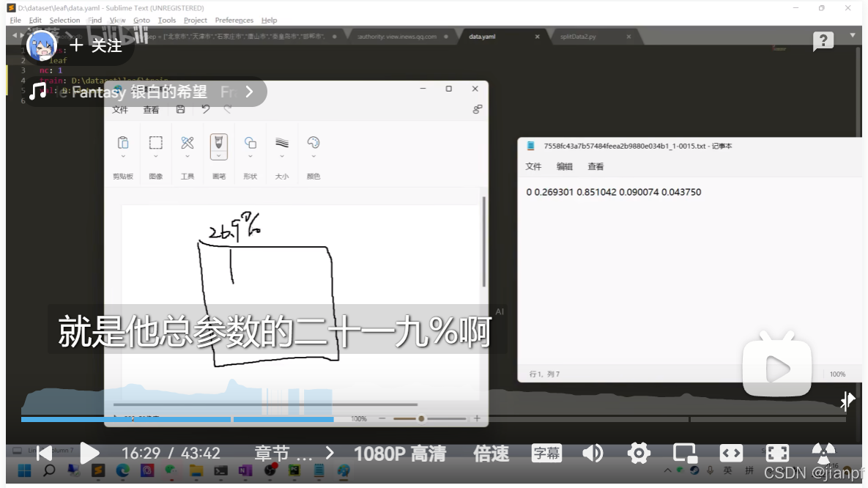The height and width of the screenshot is (488, 868).
Task: Expand the 图像 selection options chevron
Action: tap(155, 157)
